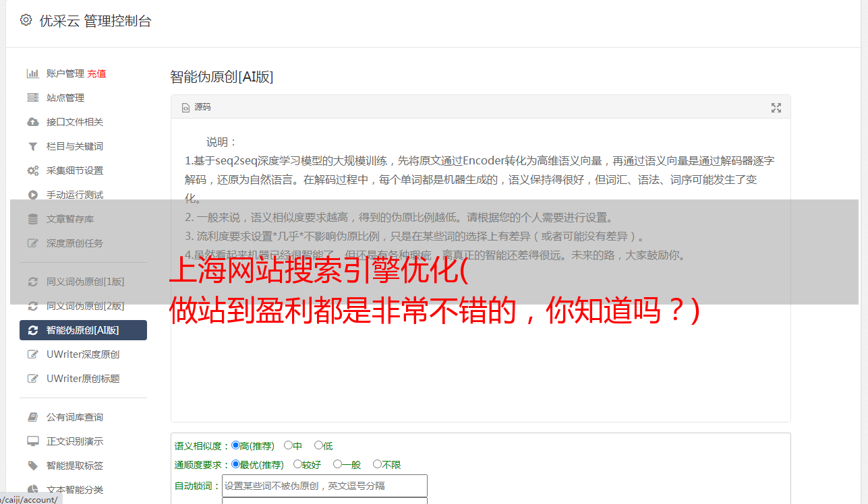
Task: Click the 采集细节设置 gears icon
Action: pyautogui.click(x=32, y=170)
